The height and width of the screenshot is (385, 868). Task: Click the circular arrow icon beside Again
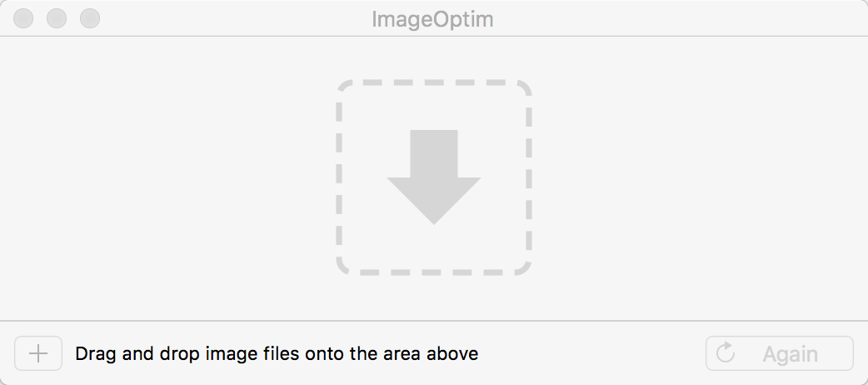coord(726,353)
